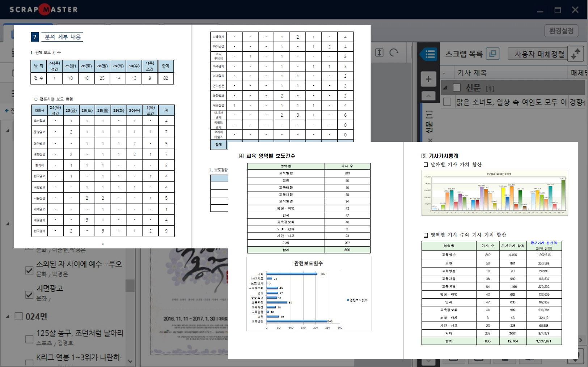Viewport: 588px width, 367px height.
Task: Click the plus button in scrap sidebar
Action: [x=428, y=79]
